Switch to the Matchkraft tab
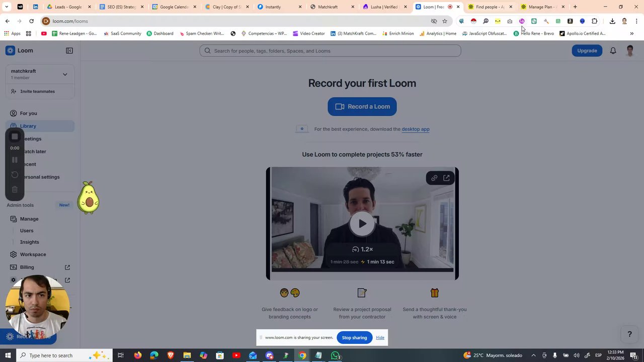 click(332, 7)
